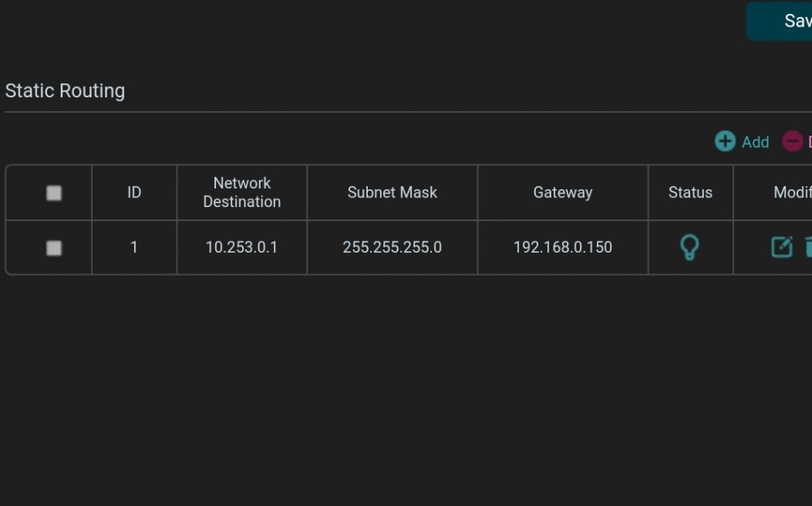The image size is (812, 506).
Task: Click the Network Destination column header
Action: (x=242, y=192)
